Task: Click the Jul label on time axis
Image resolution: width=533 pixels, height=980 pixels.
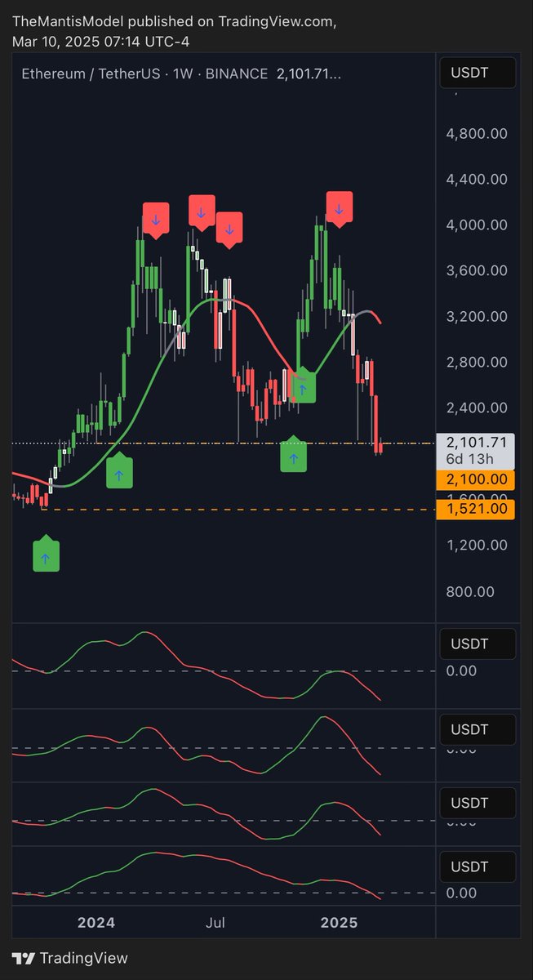Action: (x=215, y=923)
